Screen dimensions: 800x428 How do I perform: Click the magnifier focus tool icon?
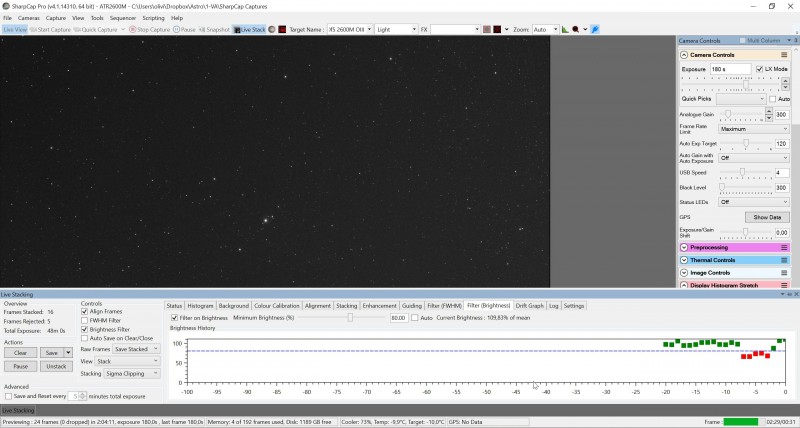[x=576, y=30]
